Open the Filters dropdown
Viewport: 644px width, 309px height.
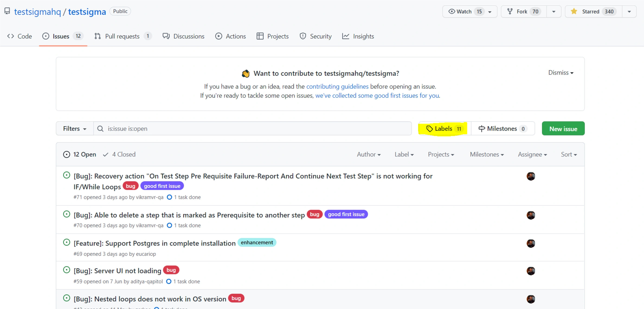point(74,129)
